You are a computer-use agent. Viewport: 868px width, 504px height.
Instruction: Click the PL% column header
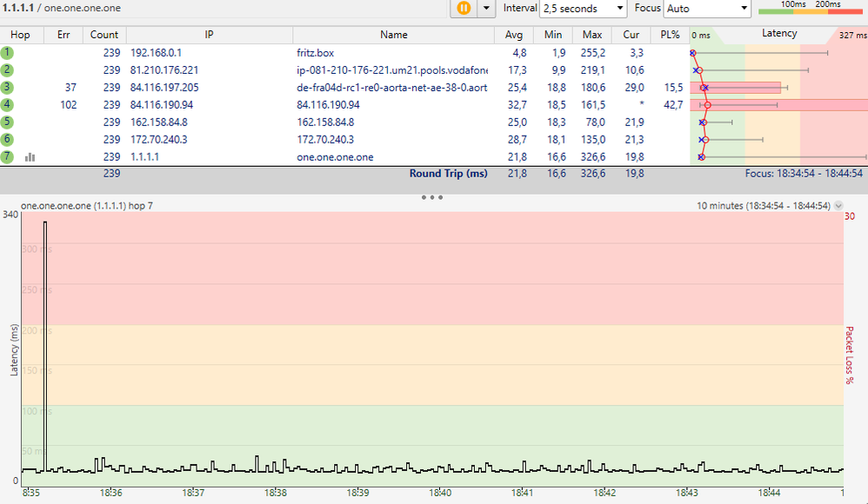(x=670, y=34)
